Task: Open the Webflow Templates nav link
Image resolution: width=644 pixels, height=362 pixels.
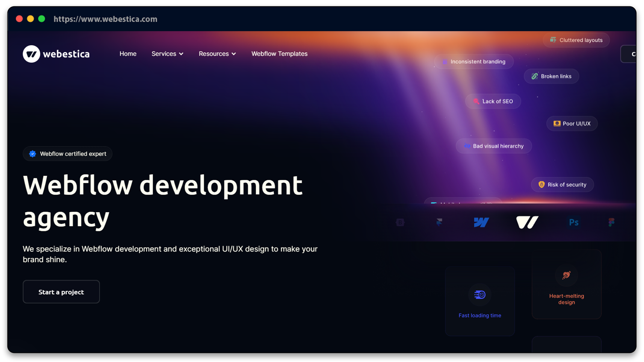Action: coord(279,54)
